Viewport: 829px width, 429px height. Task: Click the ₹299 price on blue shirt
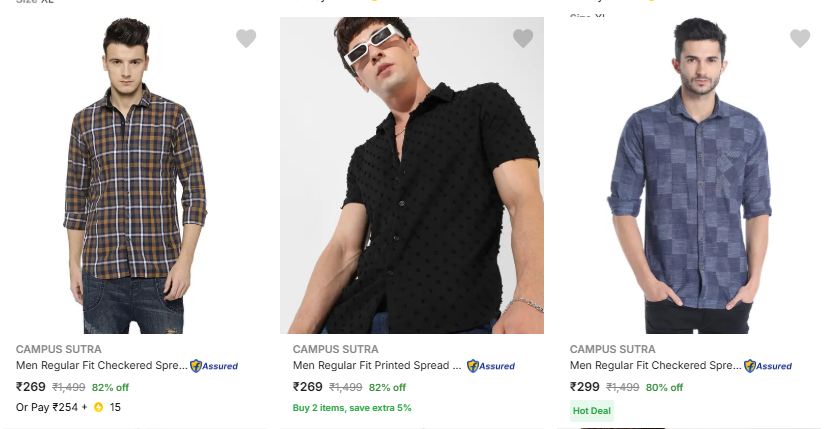[x=584, y=387]
